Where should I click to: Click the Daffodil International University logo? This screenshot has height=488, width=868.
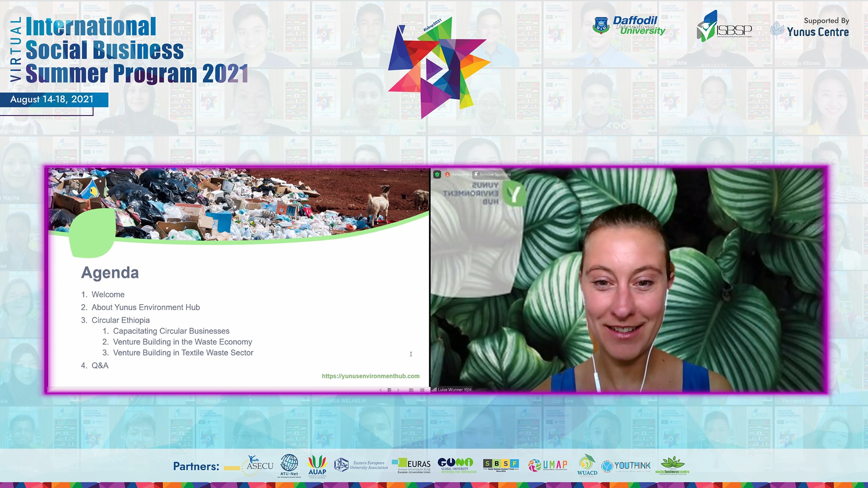629,26
